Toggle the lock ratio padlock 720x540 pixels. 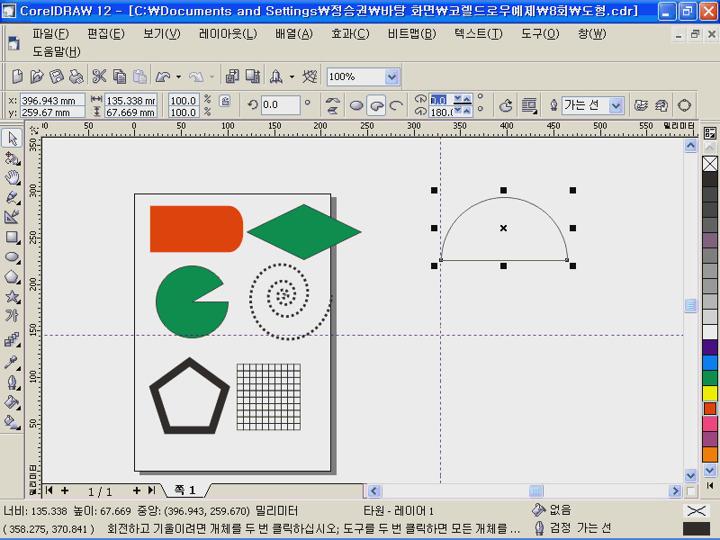coord(225,101)
